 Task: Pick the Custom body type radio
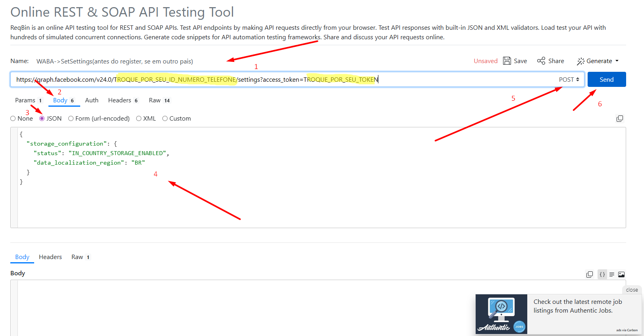pos(165,119)
